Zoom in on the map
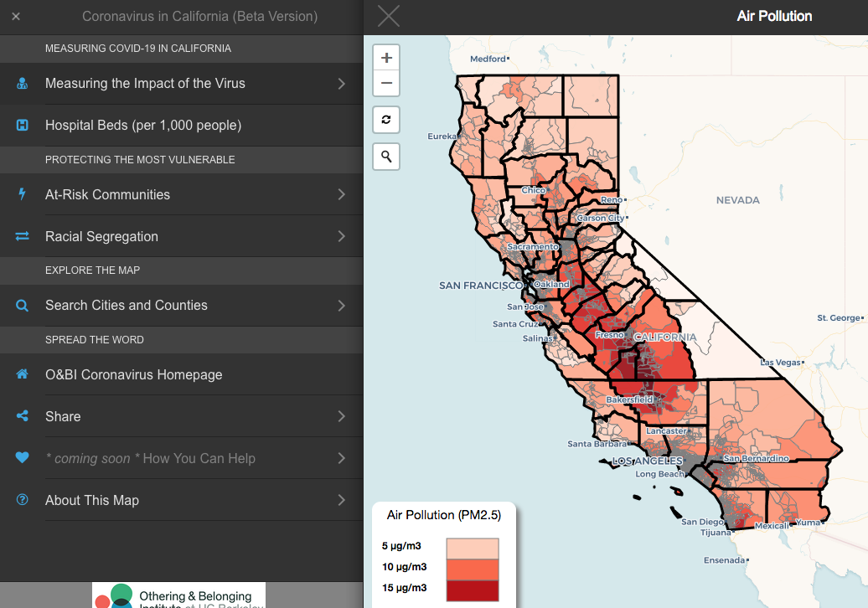Viewport: 868px width, 608px height. pyautogui.click(x=386, y=58)
